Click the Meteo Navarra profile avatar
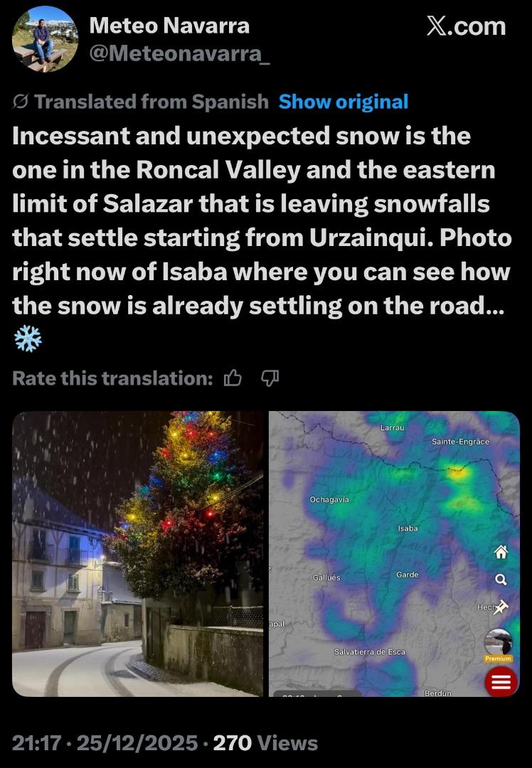532x768 pixels. (x=45, y=39)
